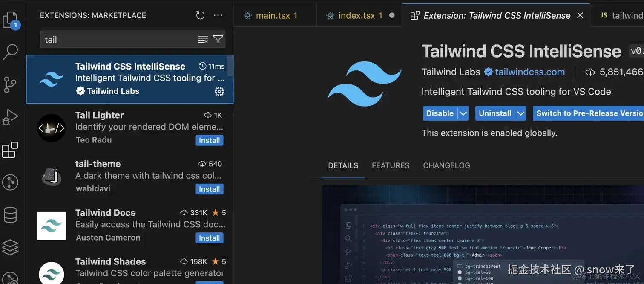Viewport: 644px width, 284px height.
Task: Click the Tailwind Docs extension icon
Action: (51, 226)
